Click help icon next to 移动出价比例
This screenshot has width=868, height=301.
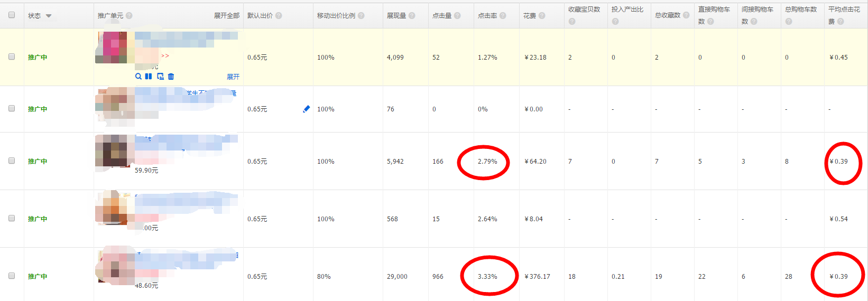(361, 16)
